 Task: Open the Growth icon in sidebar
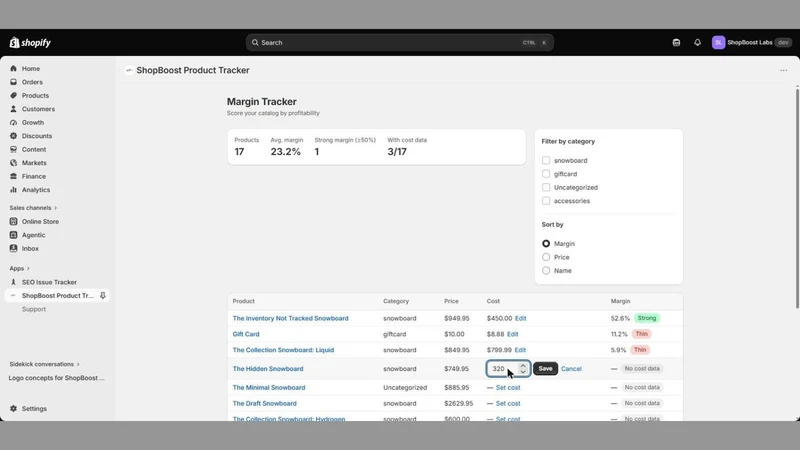point(13,122)
